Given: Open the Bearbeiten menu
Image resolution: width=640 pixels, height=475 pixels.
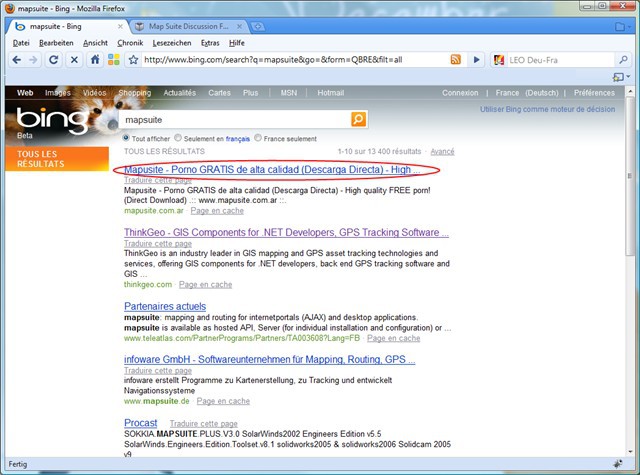Looking at the screenshot, I should [x=56, y=43].
